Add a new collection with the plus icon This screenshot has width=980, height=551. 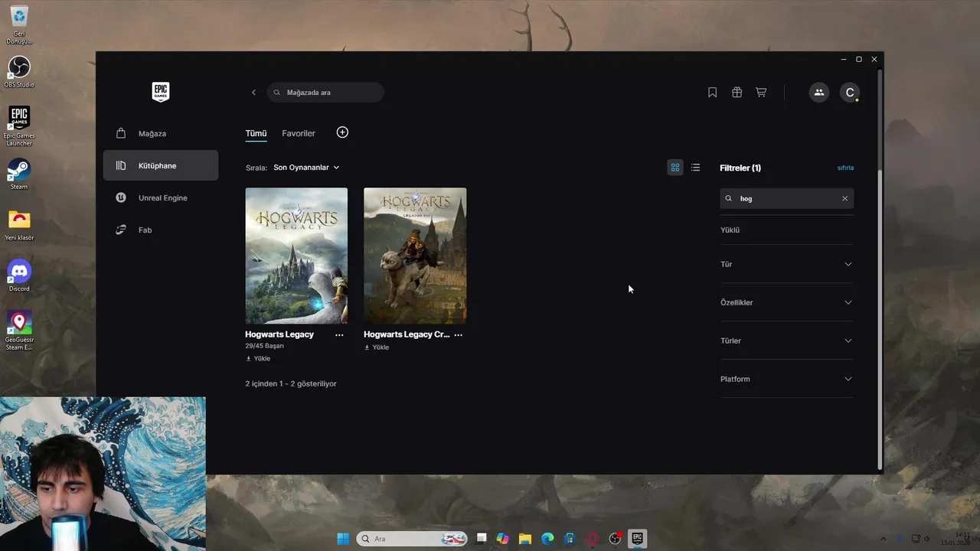[x=342, y=132]
